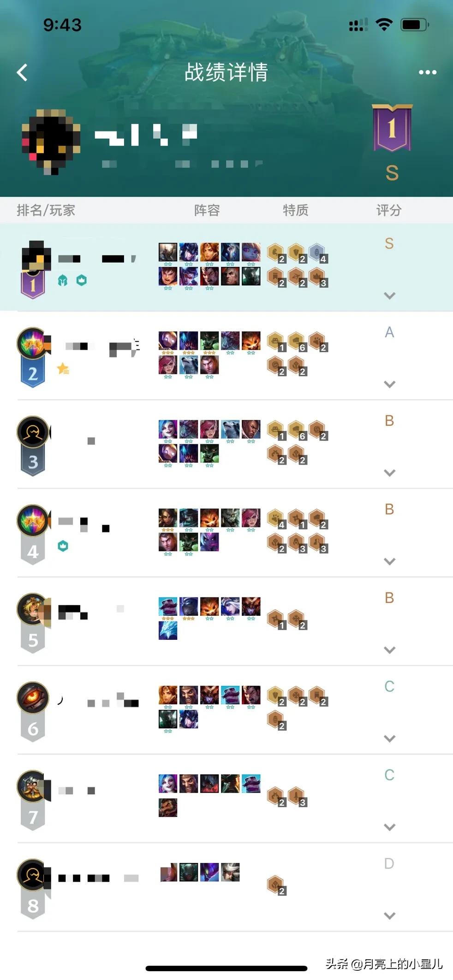
Task: Tap the first champion portrait in rank 3 lineup
Action: coord(168,429)
